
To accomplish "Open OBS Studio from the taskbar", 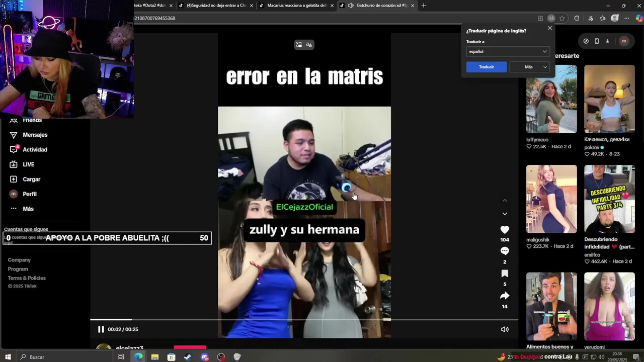I will pos(221,357).
